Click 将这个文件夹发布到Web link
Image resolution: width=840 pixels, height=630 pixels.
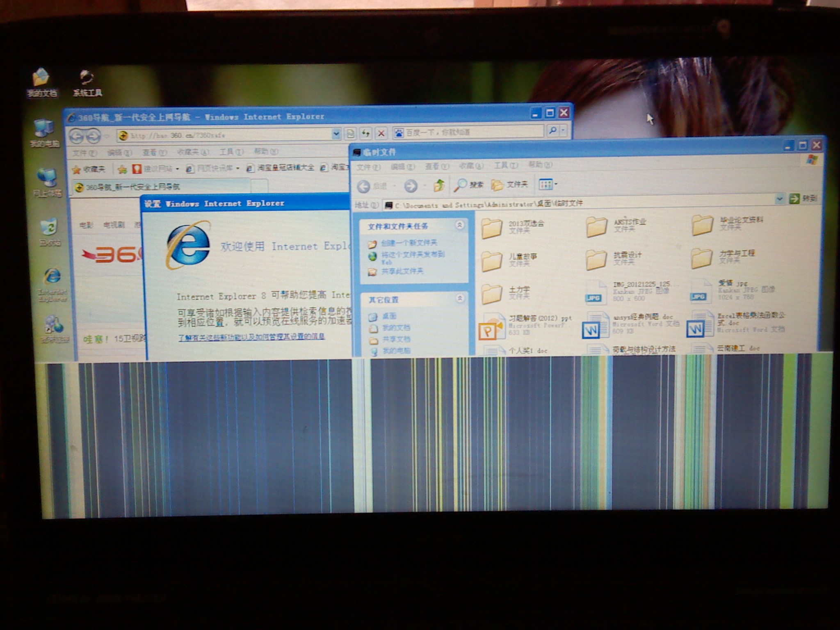tap(406, 257)
